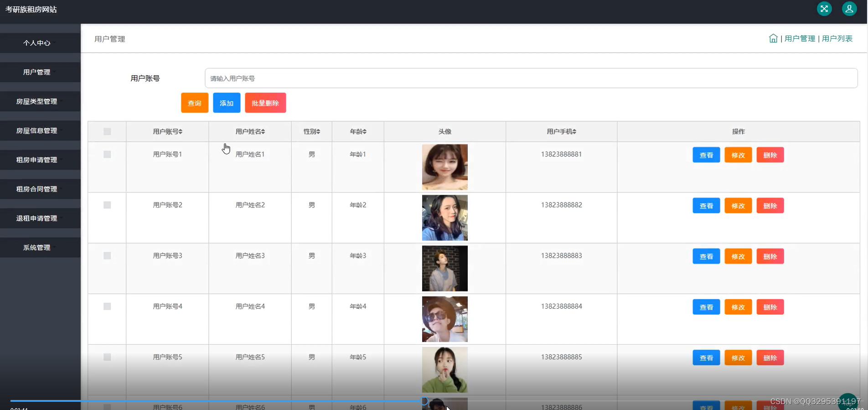
Task: Click 删除 for 用户账号3
Action: point(770,256)
